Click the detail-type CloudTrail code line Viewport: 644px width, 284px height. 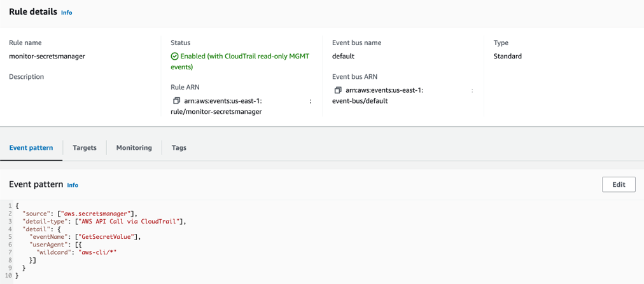click(x=104, y=221)
